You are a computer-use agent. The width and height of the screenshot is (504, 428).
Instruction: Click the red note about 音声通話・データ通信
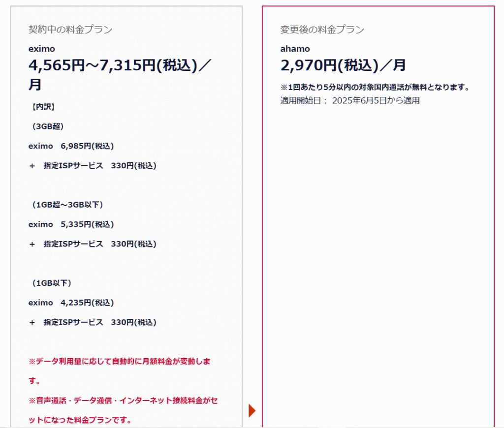click(x=123, y=410)
